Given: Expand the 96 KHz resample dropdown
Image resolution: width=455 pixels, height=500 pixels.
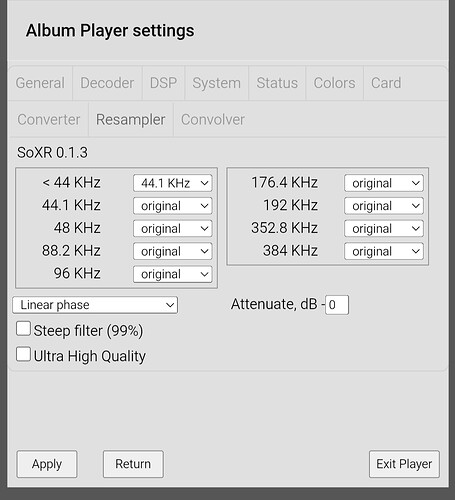Looking at the screenshot, I should tap(173, 274).
